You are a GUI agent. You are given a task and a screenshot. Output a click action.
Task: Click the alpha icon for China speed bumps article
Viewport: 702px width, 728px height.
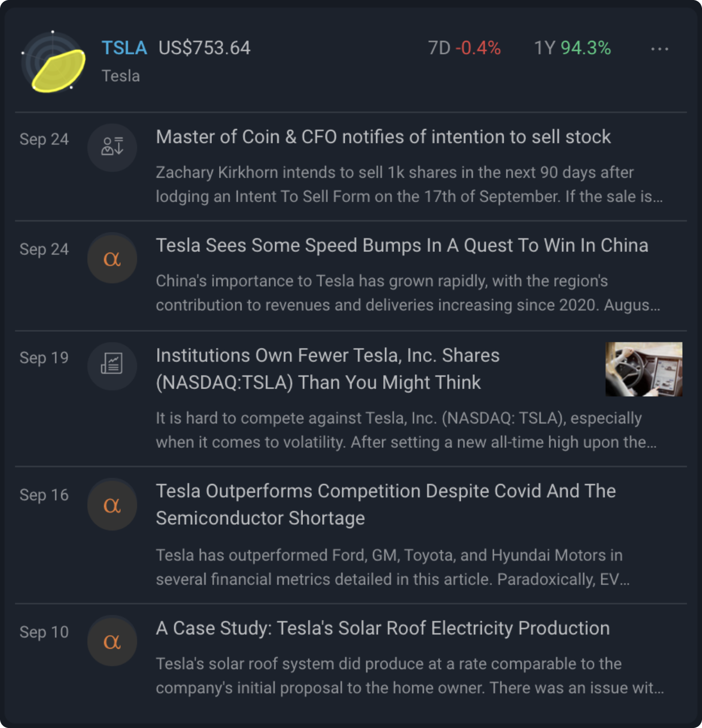point(112,259)
